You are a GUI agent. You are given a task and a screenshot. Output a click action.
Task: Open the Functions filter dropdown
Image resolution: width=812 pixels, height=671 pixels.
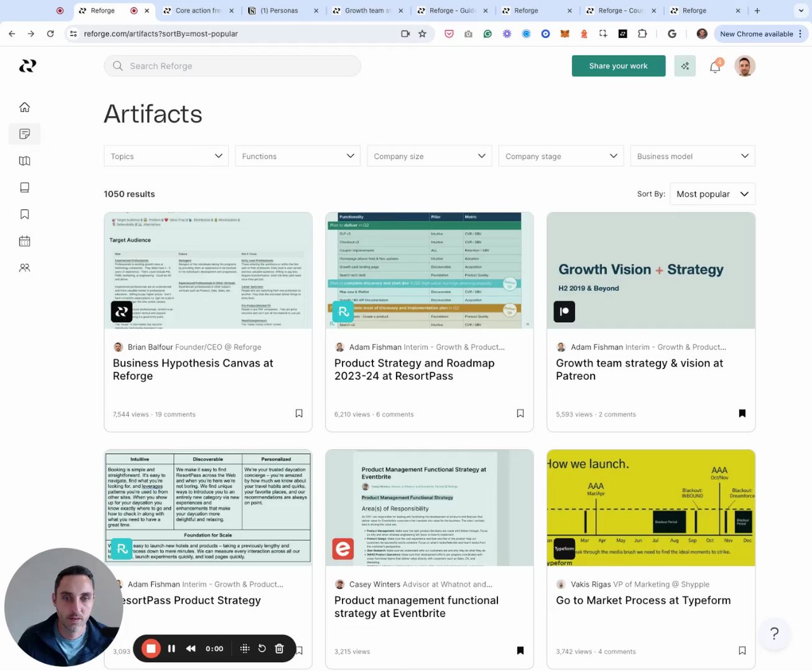point(298,156)
